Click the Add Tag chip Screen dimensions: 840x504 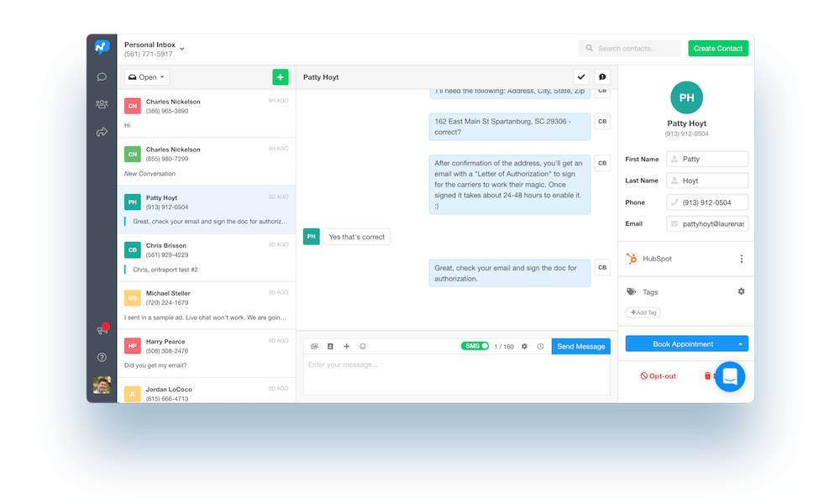coord(643,312)
